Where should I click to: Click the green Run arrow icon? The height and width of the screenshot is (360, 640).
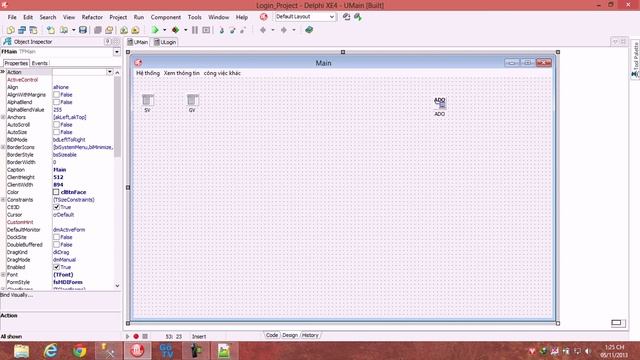[155, 30]
